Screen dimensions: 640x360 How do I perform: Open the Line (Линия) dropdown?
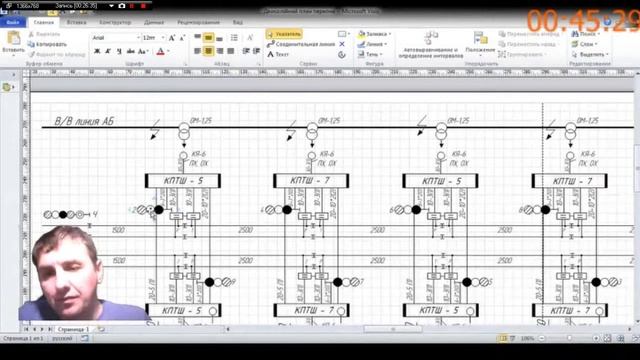[x=372, y=44]
